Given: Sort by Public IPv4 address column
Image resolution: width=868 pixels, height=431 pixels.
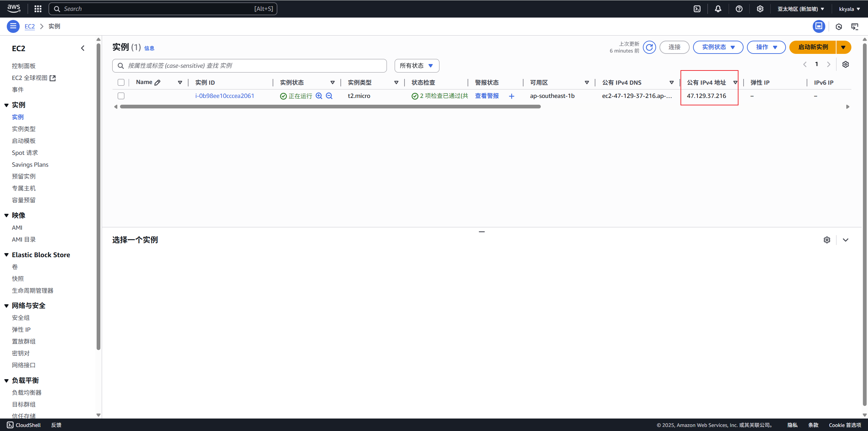Looking at the screenshot, I should [735, 82].
